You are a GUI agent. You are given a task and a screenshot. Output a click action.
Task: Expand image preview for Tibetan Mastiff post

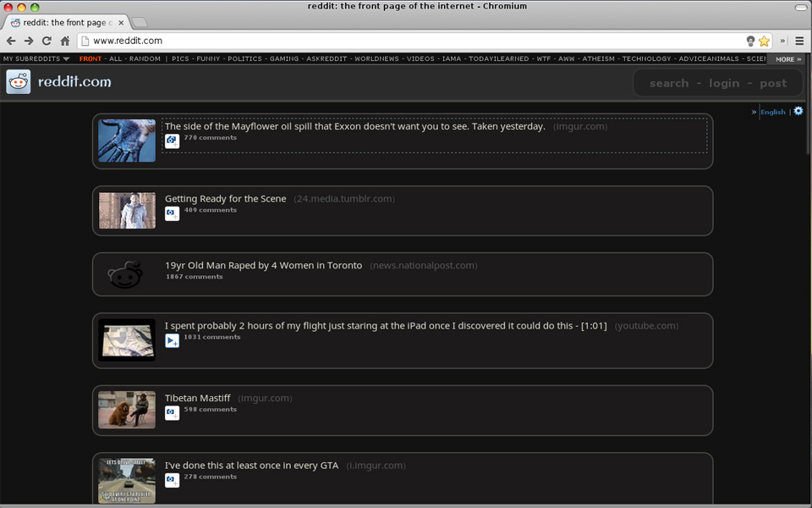(x=173, y=413)
